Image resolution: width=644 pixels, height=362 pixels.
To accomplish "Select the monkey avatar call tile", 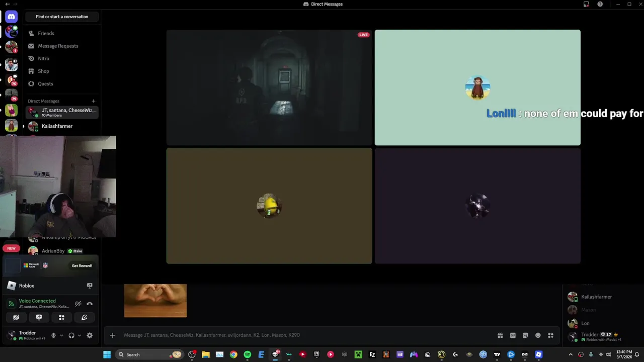I will [477, 87].
